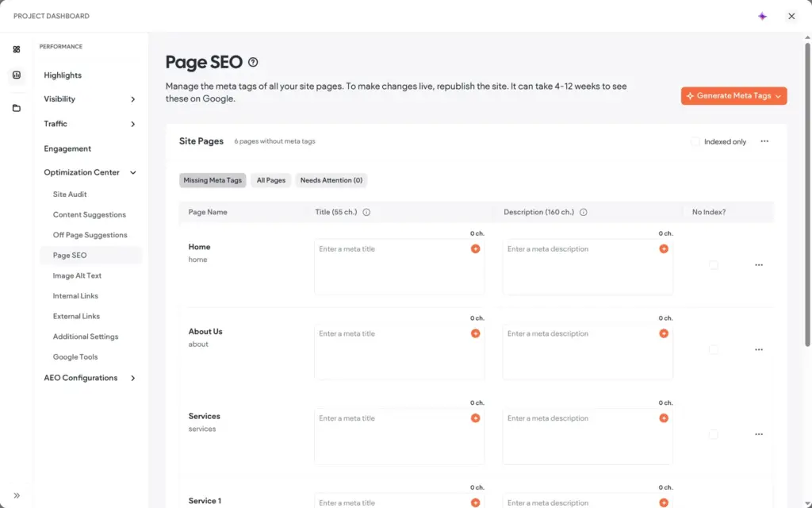Click the About Us page name
This screenshot has width=812, height=508.
click(x=205, y=331)
